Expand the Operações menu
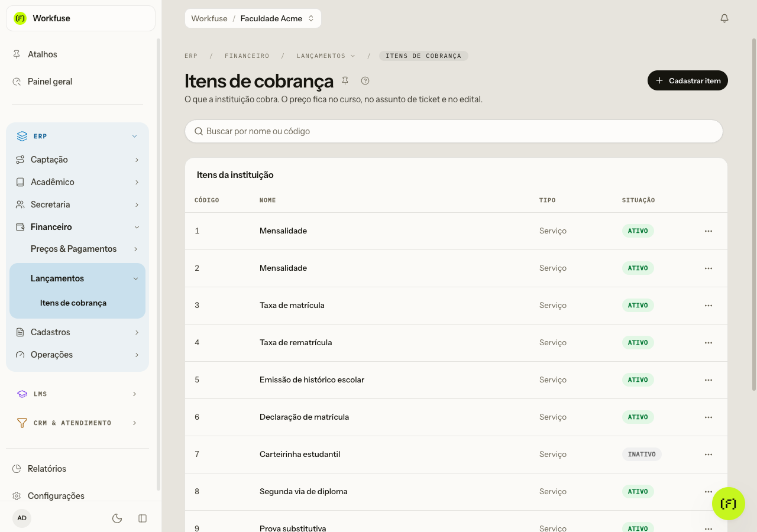Screen dimensions: 757x532 (x=77, y=355)
